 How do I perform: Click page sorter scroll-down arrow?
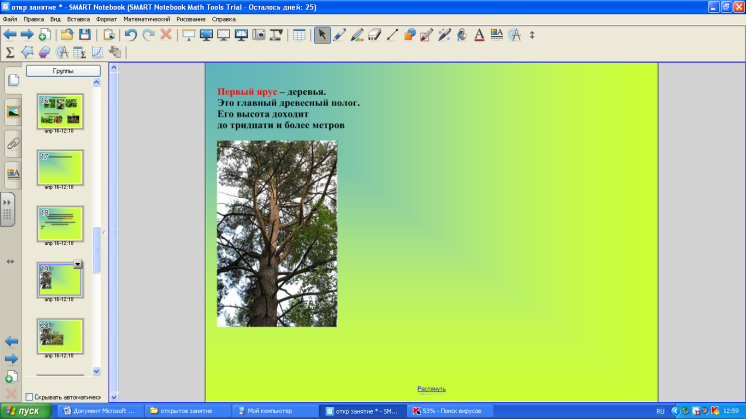[97, 371]
